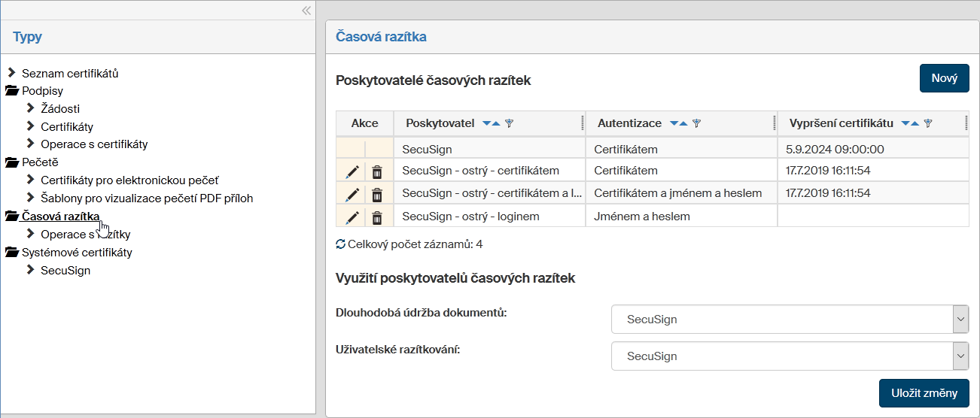
Task: Edit the 'SecuSign - ostrý - certifikátem' provider row
Action: click(x=352, y=171)
